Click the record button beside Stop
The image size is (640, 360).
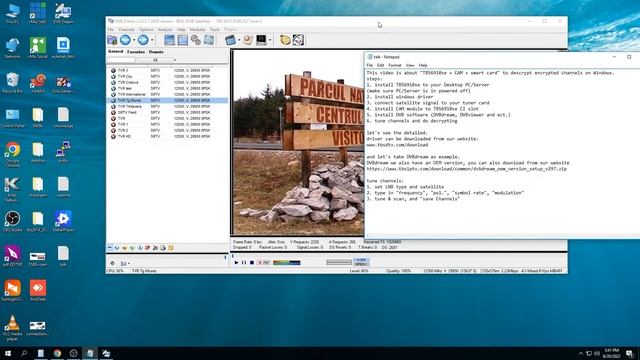[264, 262]
